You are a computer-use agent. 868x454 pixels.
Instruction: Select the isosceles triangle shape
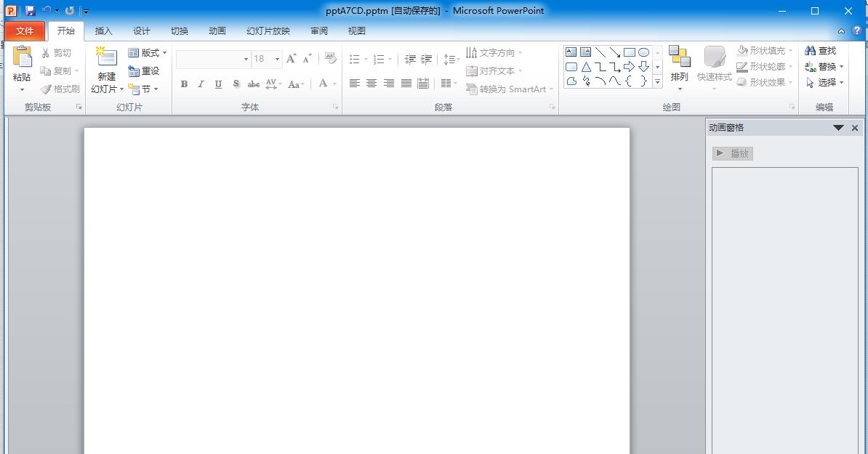click(585, 67)
